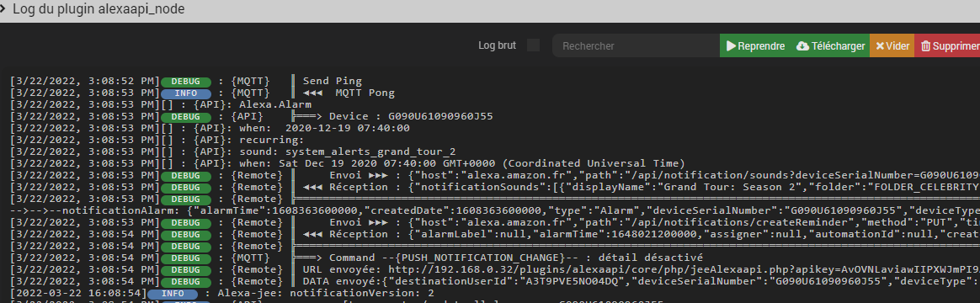
Task: Click the Télécharger button
Action: pos(830,45)
